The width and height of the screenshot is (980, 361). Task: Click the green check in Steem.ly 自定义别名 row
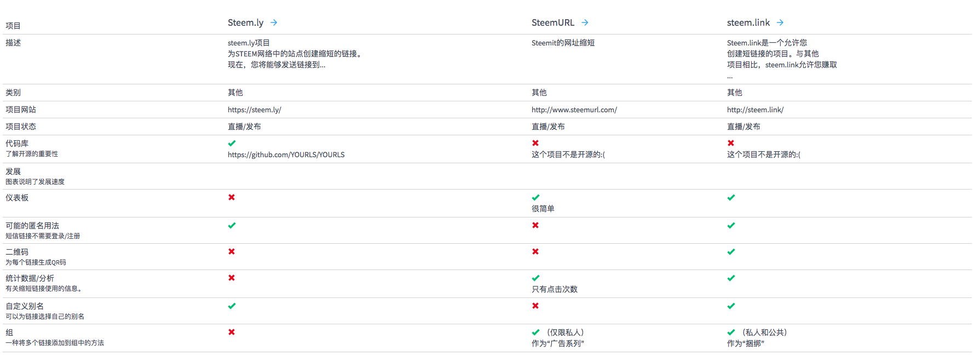[x=232, y=306]
